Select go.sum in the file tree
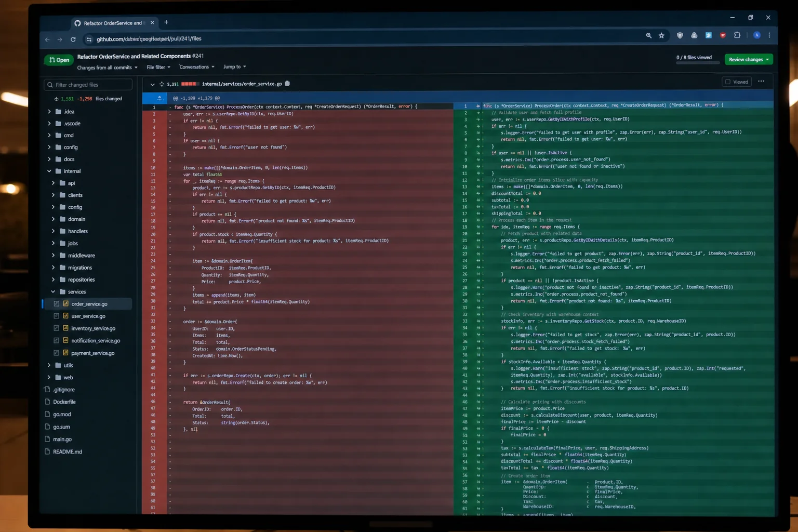This screenshot has height=532, width=798. coord(61,427)
